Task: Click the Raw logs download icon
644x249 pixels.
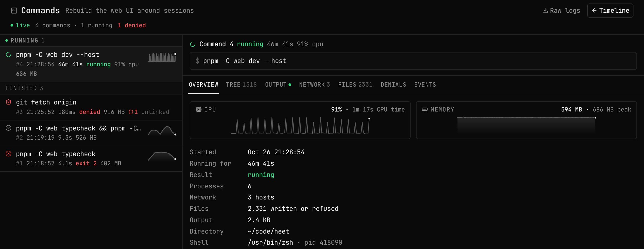Action: pos(545,11)
